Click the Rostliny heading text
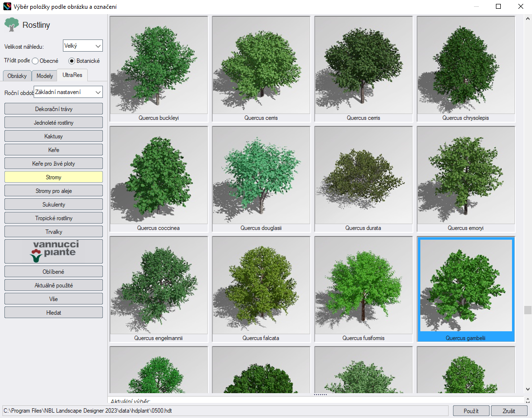The width and height of the screenshot is (532, 418). pyautogui.click(x=36, y=25)
